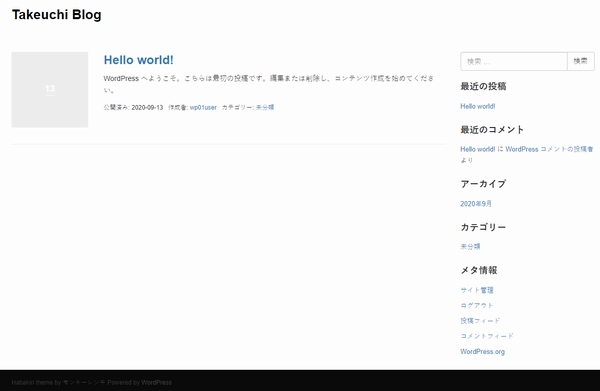Open the コメントフィード link
The width and height of the screenshot is (600, 391).
tap(487, 336)
